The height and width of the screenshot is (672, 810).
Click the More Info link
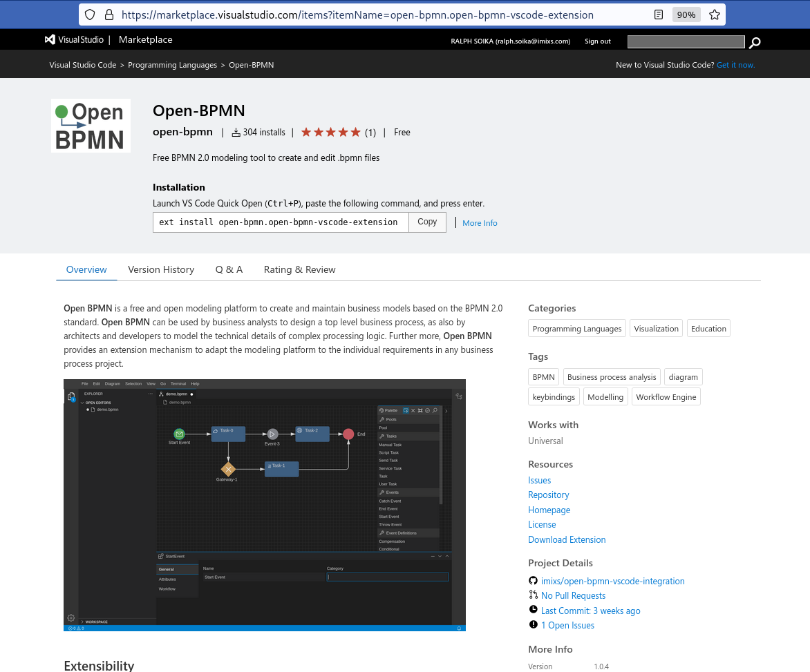pyautogui.click(x=480, y=223)
